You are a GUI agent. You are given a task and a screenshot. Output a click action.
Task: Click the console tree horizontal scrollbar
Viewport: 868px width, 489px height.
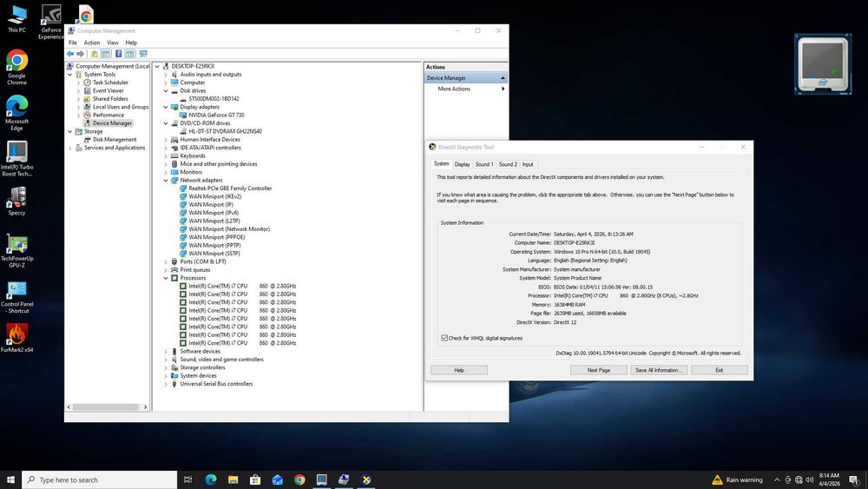coord(106,407)
